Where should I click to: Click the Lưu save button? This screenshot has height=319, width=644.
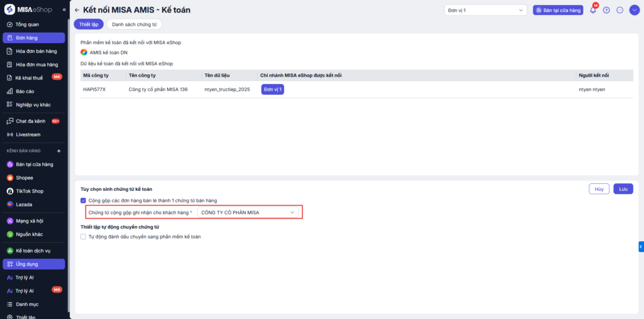(x=623, y=189)
